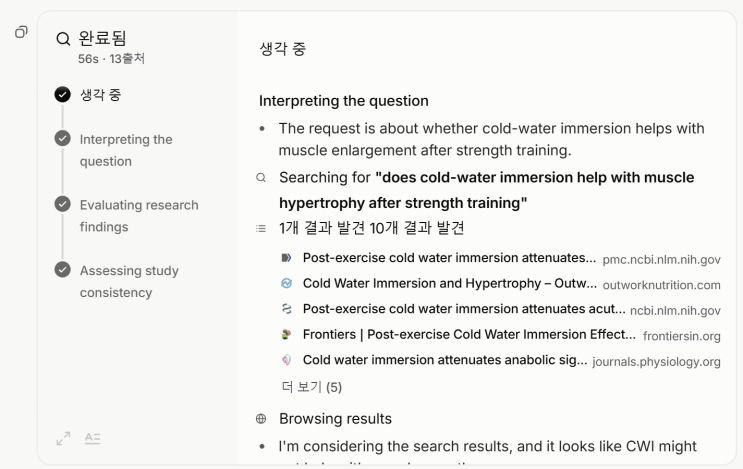Click the search magnifier icon beside 완료됨
743x469 pixels.
point(63,39)
